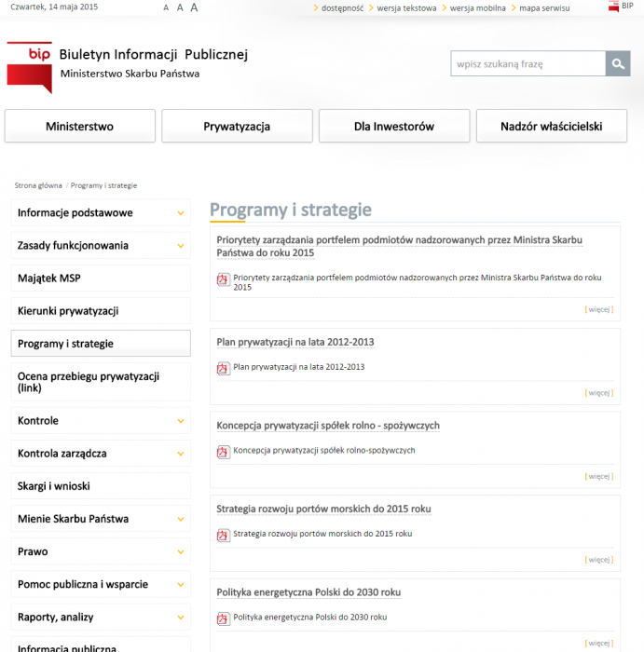Expand the Kontrole chevron
Viewport: 644px width, 652px height.
pyautogui.click(x=181, y=421)
